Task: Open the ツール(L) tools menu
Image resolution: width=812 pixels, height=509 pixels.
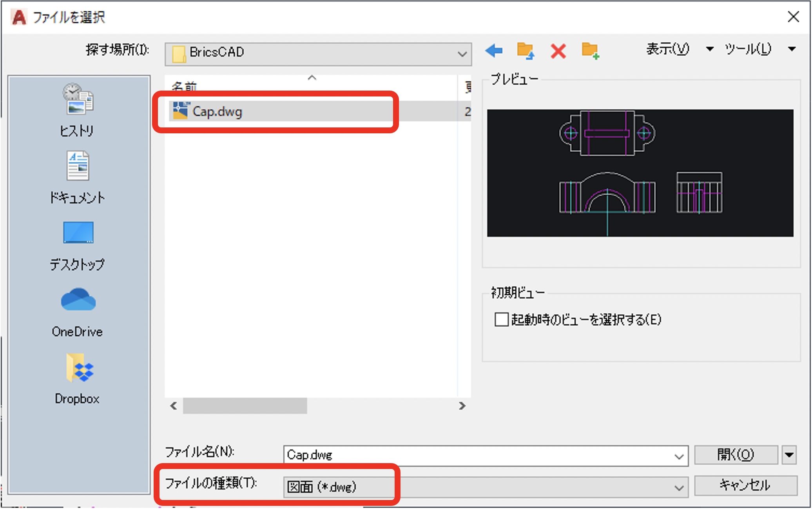Action: pyautogui.click(x=747, y=49)
